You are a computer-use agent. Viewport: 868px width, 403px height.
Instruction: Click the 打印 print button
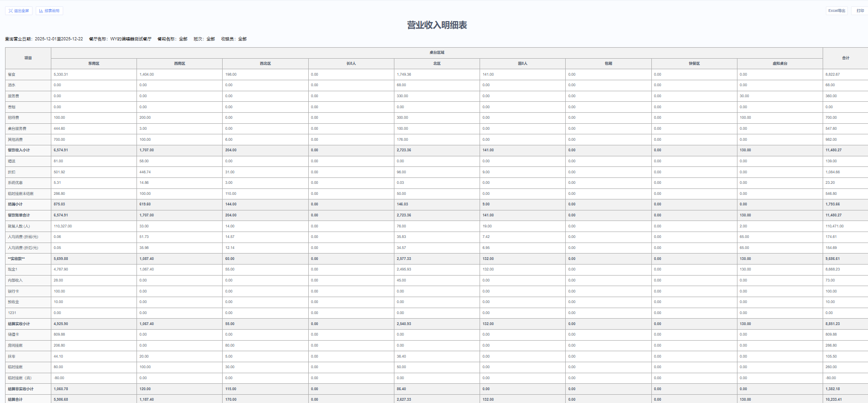[x=860, y=11]
